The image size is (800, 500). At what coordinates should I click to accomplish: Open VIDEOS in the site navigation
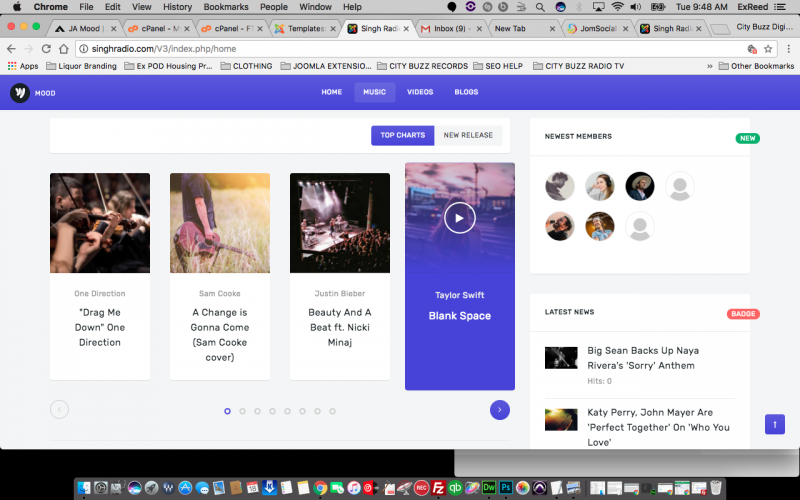420,92
